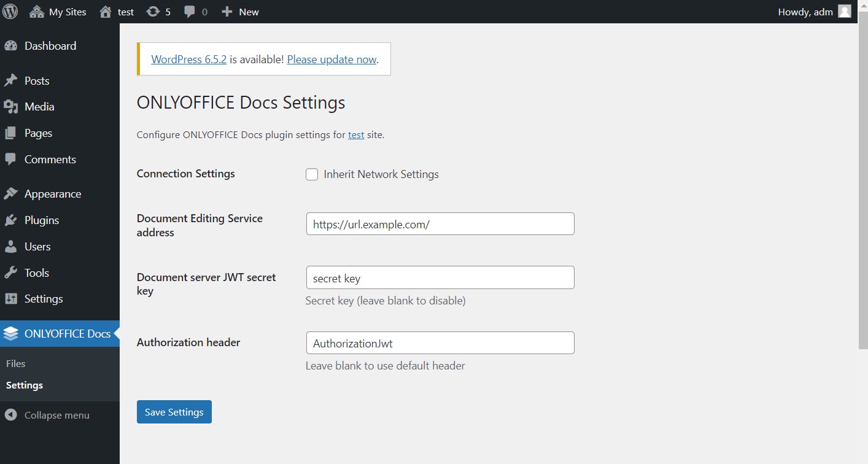Click the user avatar beside Howdy, adm
The height and width of the screenshot is (464, 868).
(845, 12)
